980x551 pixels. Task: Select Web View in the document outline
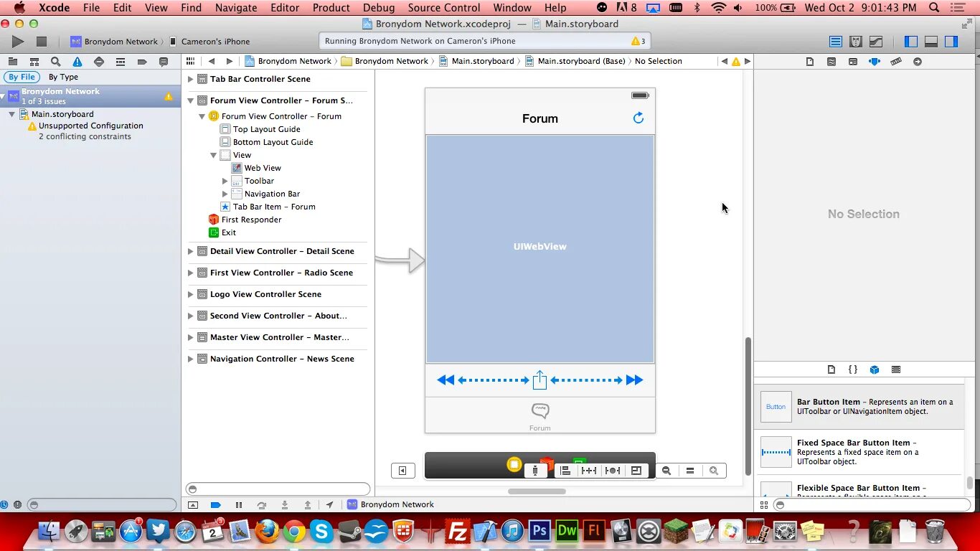coord(263,168)
